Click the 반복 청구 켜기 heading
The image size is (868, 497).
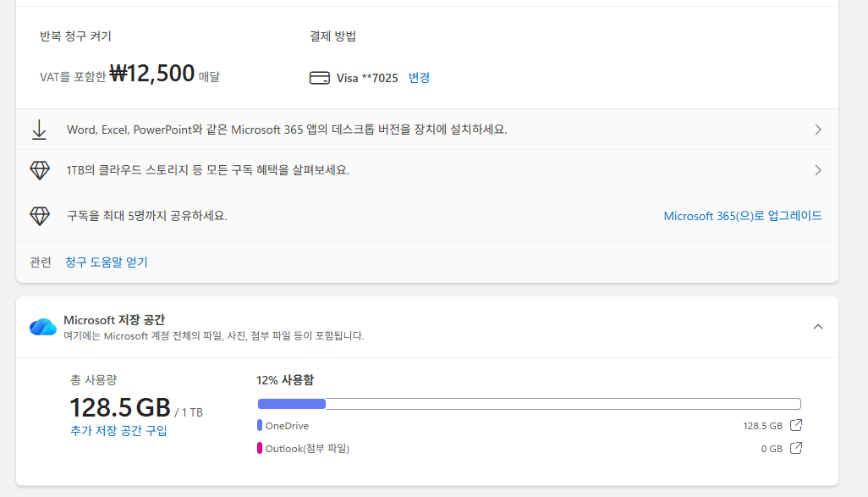[75, 36]
